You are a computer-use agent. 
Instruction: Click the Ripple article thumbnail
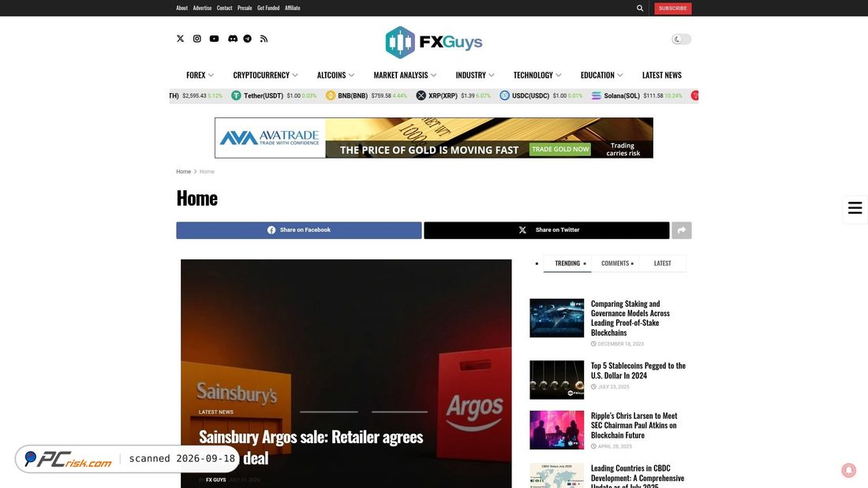(x=556, y=430)
